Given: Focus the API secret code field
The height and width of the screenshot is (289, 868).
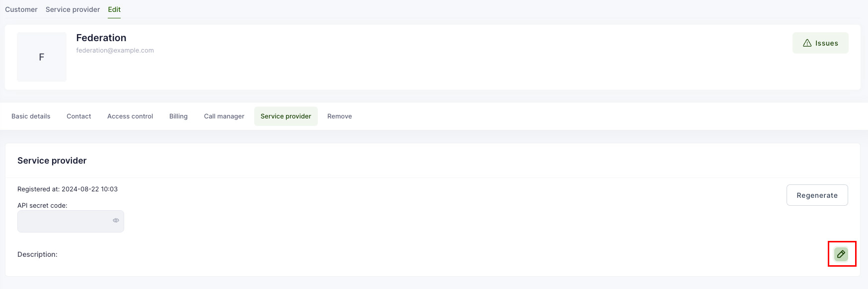Looking at the screenshot, I should coord(65,221).
